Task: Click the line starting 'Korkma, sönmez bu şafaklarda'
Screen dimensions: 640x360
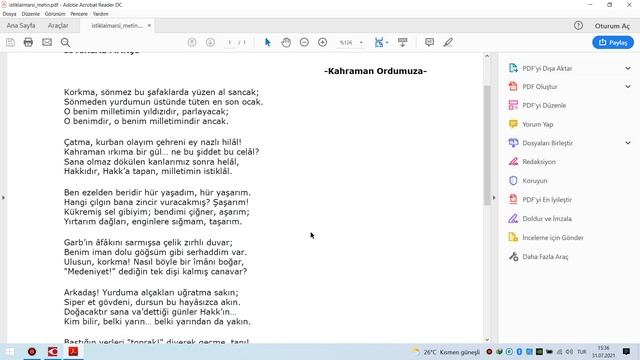Action: [x=161, y=92]
